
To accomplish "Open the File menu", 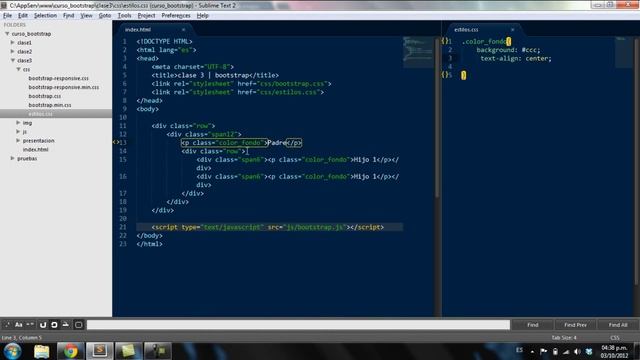I will 7,16.
